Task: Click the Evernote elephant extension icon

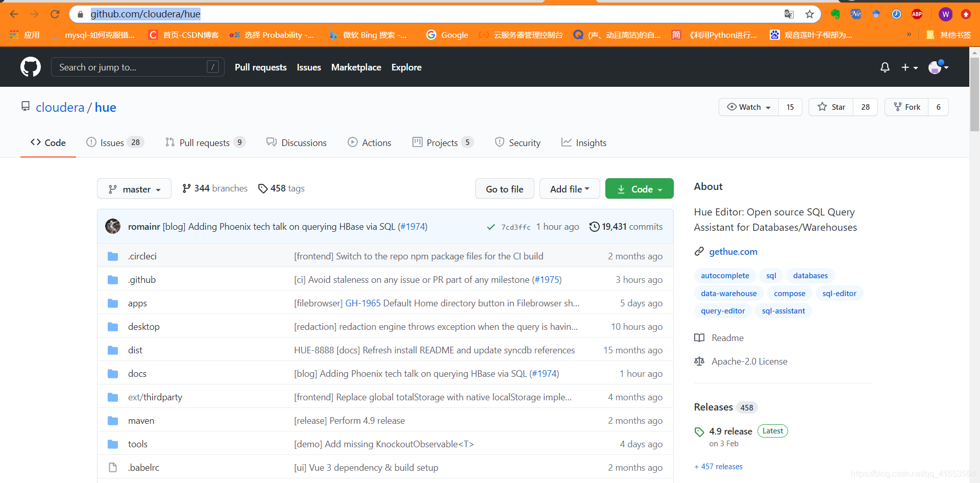Action: pos(836,14)
